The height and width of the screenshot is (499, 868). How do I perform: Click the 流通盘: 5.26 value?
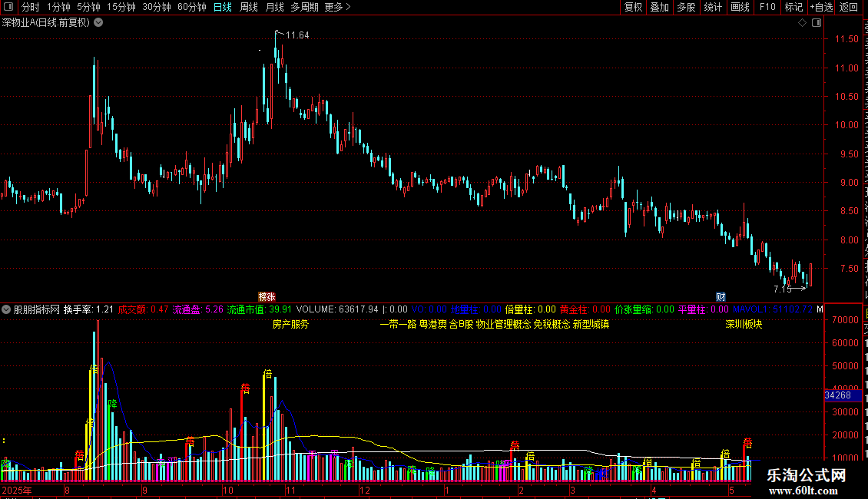pyautogui.click(x=197, y=310)
